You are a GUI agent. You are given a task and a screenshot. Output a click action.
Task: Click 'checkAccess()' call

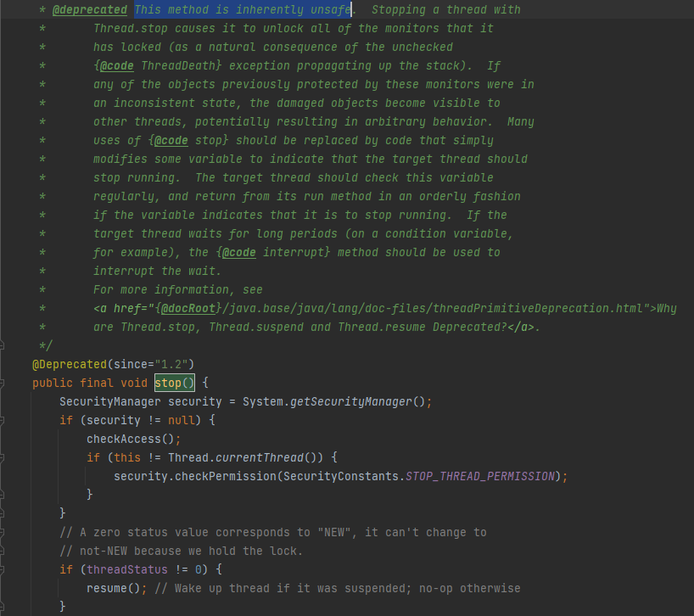click(x=130, y=439)
